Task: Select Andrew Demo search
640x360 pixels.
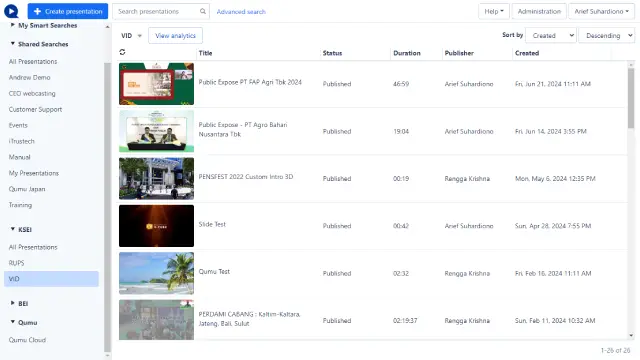Action: (x=30, y=78)
